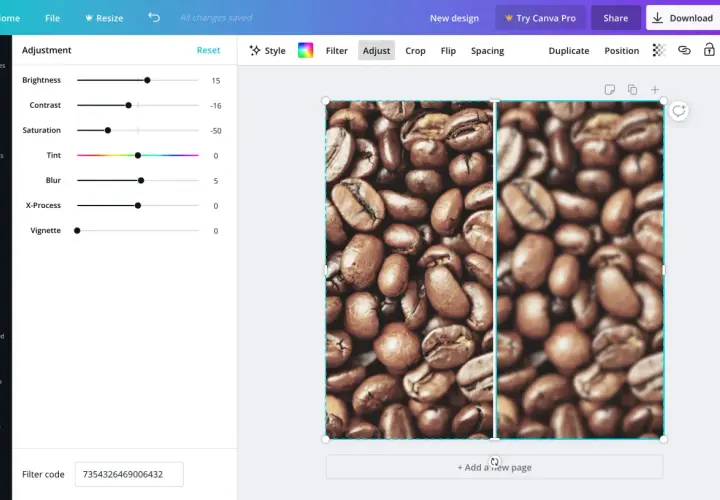
Task: Reset all adjustments
Action: 208,50
